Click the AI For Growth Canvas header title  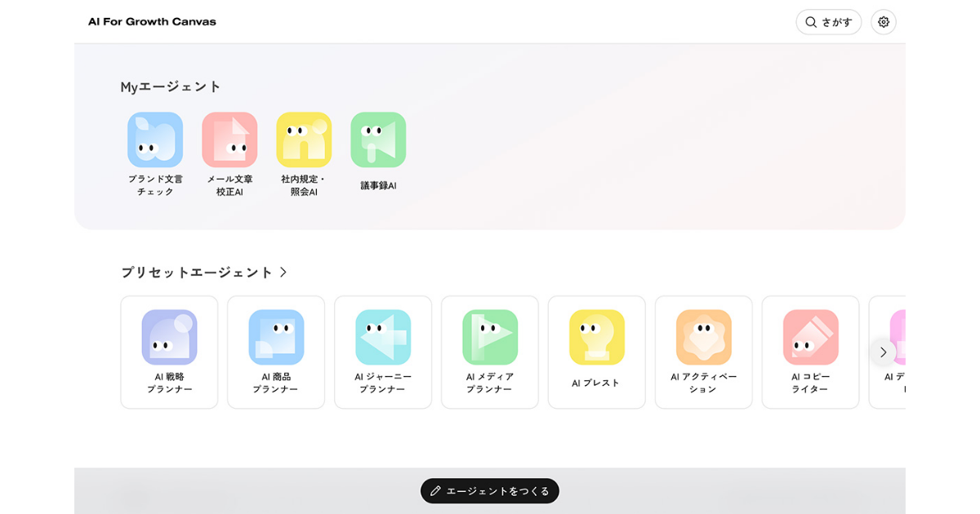[x=152, y=22]
